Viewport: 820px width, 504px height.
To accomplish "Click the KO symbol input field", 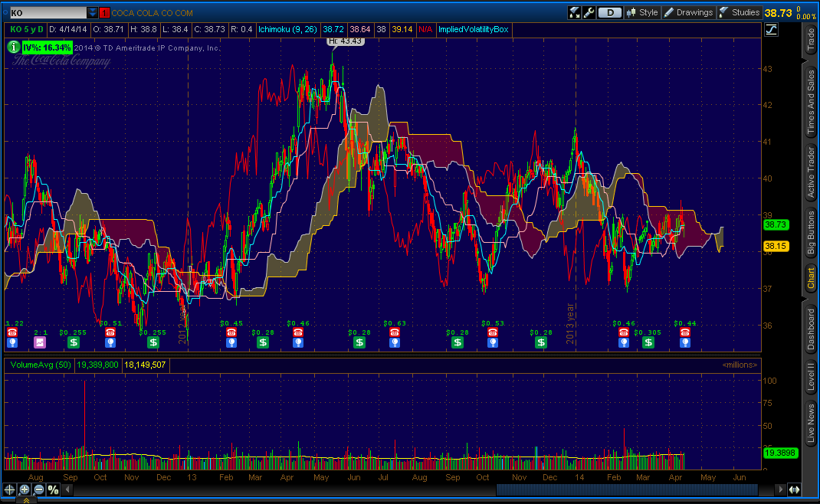I will [48, 12].
